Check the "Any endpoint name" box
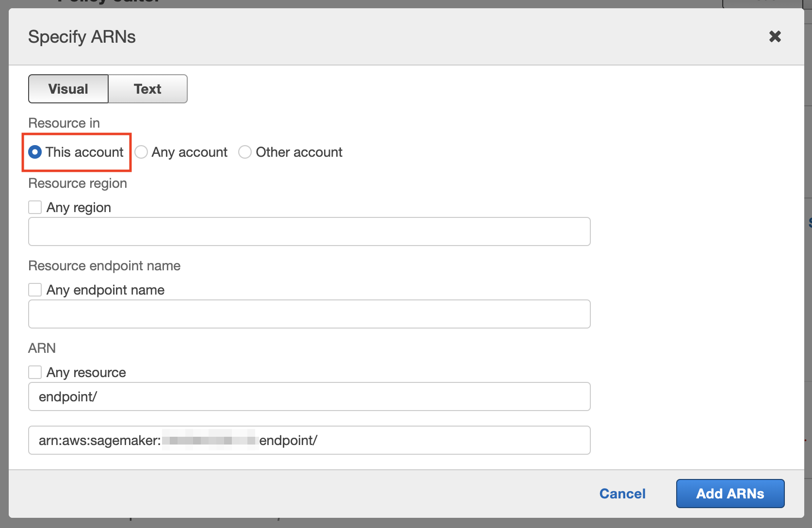 (x=34, y=289)
